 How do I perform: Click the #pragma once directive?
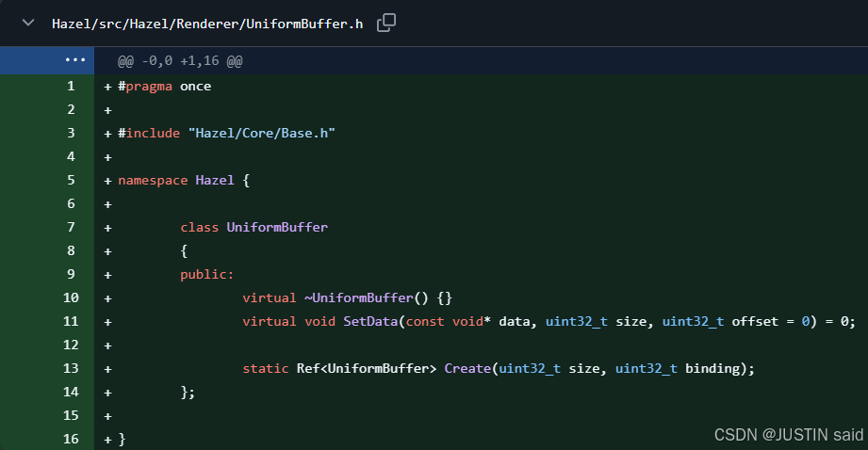click(x=164, y=86)
